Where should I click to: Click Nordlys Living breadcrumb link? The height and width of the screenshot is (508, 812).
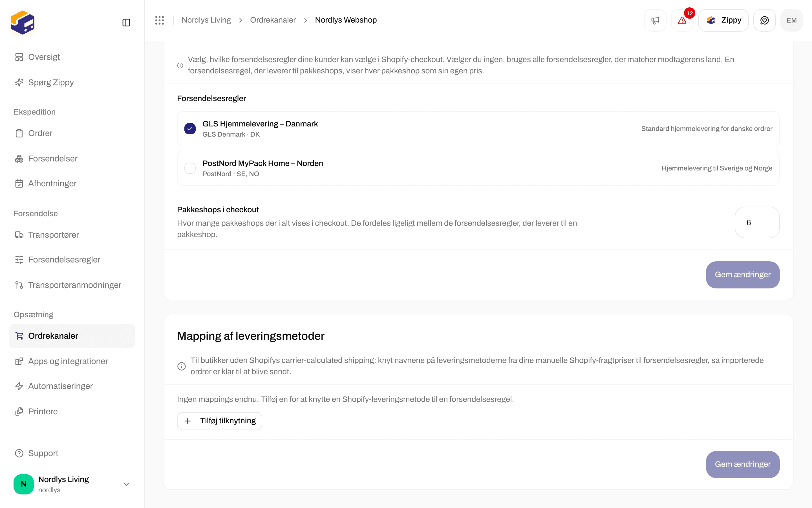(206, 20)
